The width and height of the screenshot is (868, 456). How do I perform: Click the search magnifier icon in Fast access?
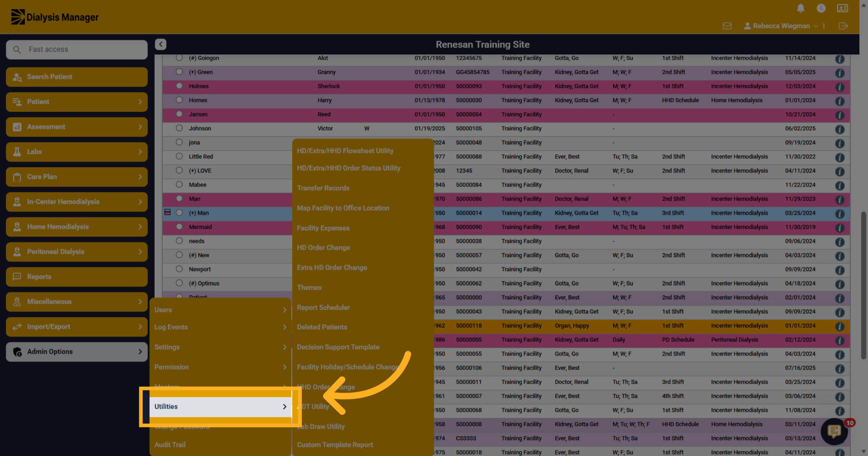pos(17,50)
